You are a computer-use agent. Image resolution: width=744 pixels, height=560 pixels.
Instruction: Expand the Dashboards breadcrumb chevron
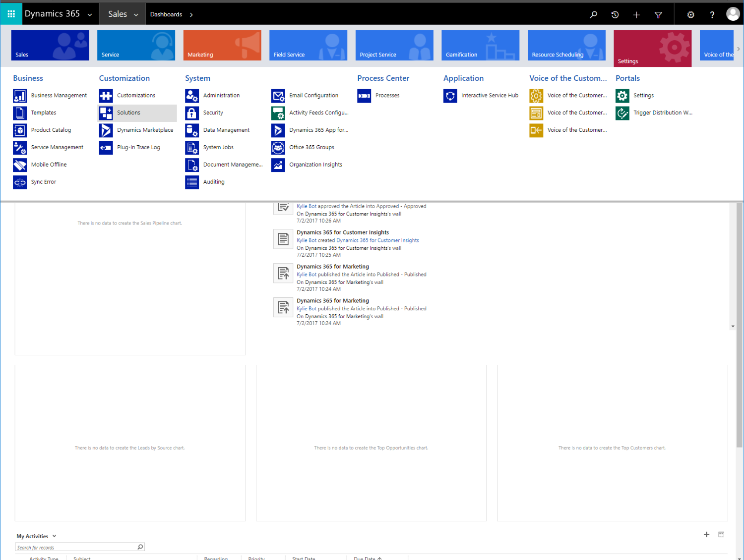tap(191, 15)
